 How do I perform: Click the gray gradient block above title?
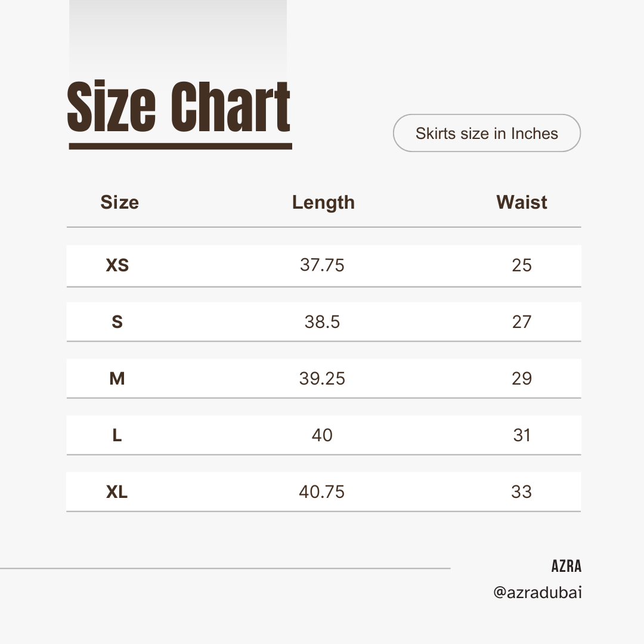tap(178, 36)
